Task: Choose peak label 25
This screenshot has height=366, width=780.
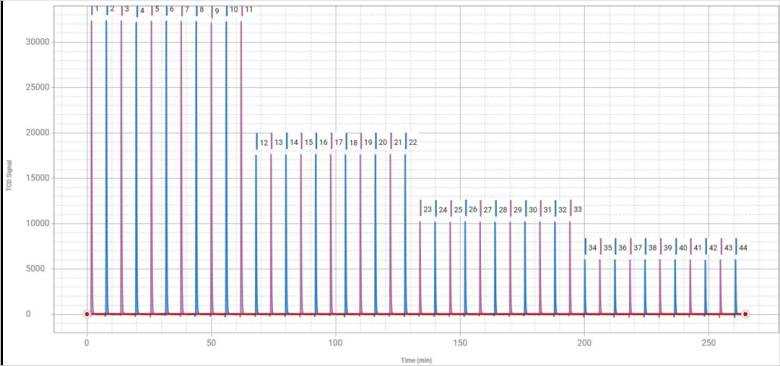Action: pyautogui.click(x=458, y=210)
